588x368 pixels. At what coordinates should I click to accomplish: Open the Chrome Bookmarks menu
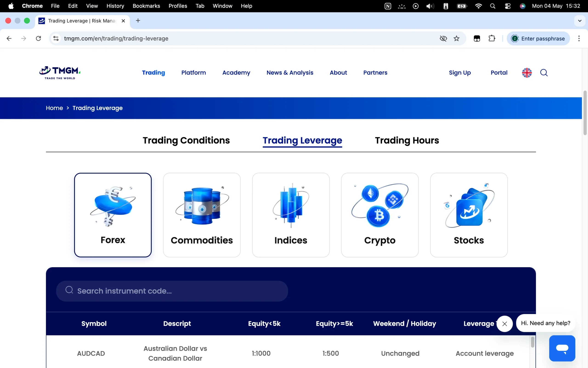point(146,6)
